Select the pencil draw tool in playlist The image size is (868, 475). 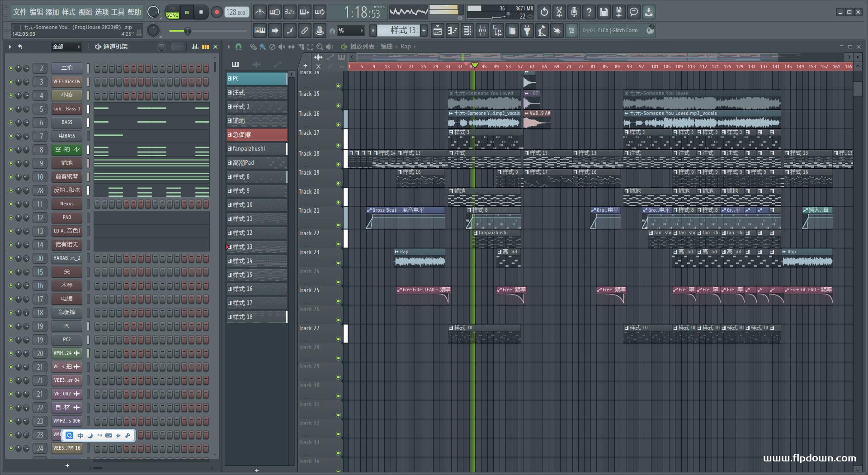pos(253,47)
